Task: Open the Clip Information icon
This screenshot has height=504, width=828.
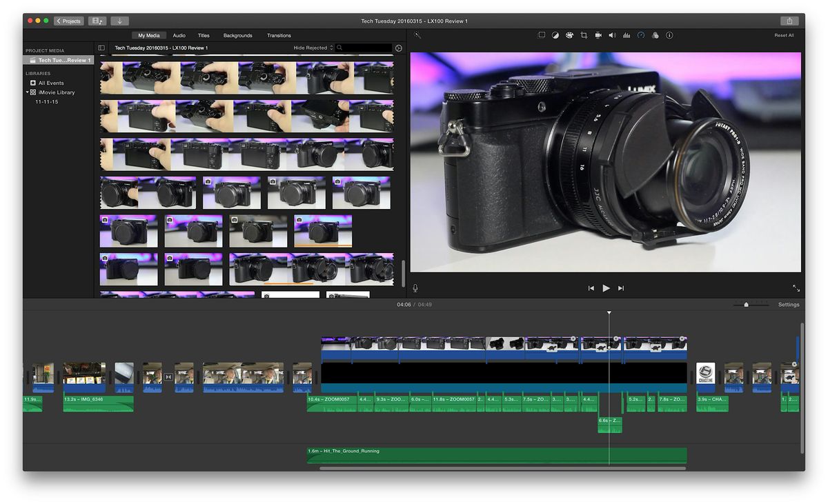Action: 669,35
